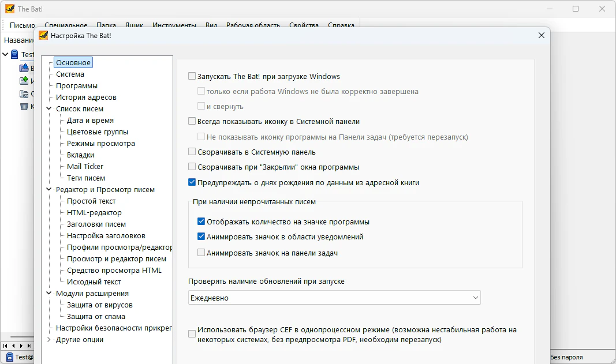Open the Справка menu
616x364 pixels.
(341, 25)
